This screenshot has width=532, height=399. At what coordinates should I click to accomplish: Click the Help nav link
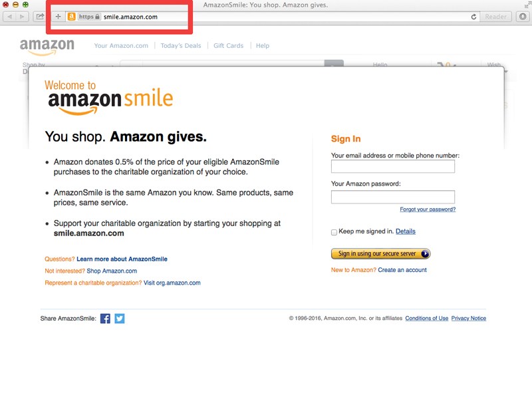pos(263,45)
